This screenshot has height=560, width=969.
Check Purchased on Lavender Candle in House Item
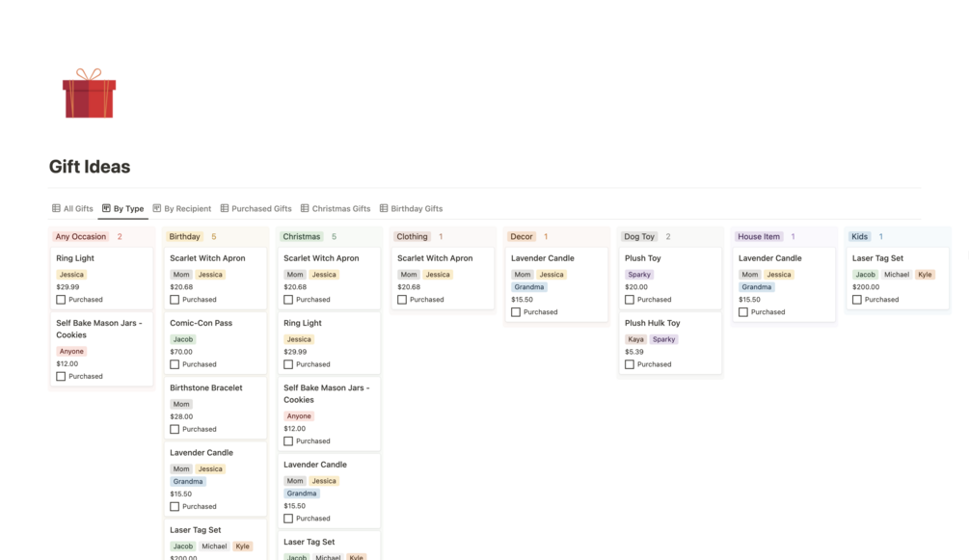pos(742,312)
